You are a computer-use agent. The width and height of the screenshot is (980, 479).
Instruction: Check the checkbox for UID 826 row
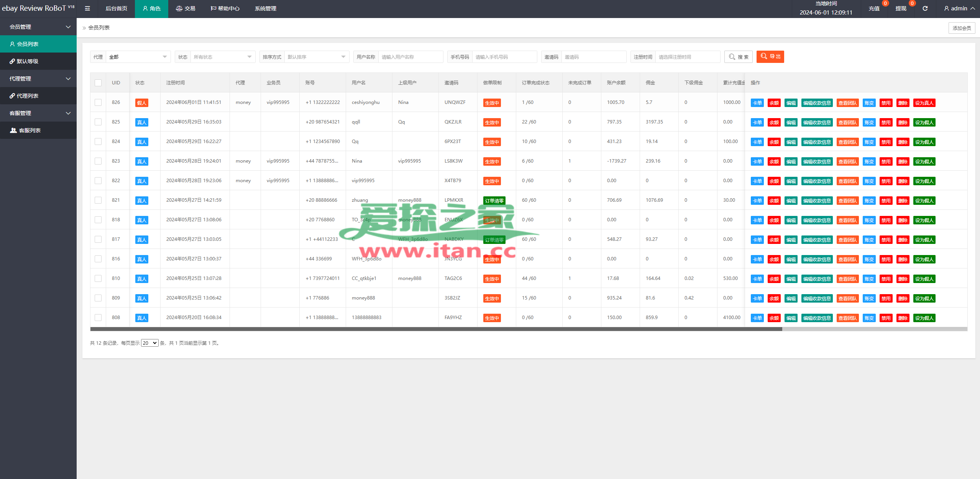click(98, 102)
